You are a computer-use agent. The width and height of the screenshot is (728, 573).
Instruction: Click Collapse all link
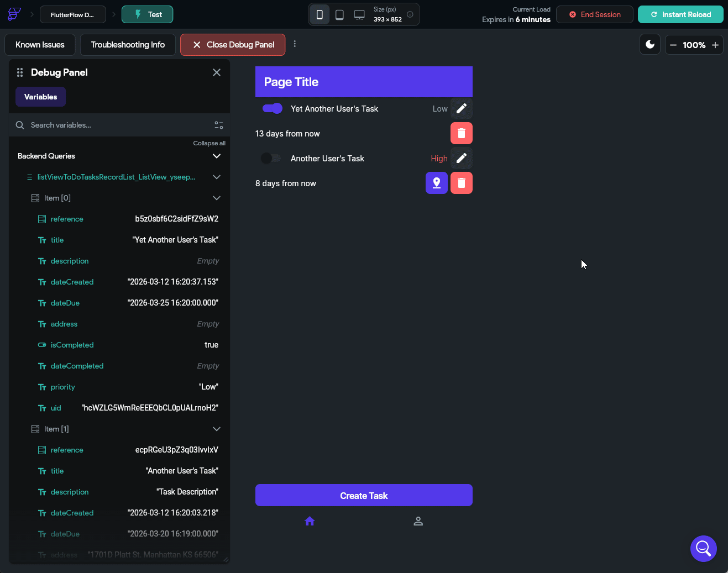pyautogui.click(x=209, y=143)
